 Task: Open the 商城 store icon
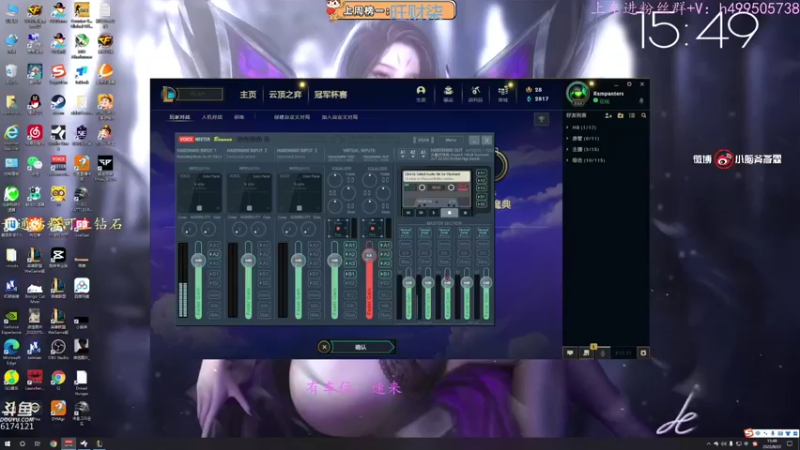[x=503, y=93]
